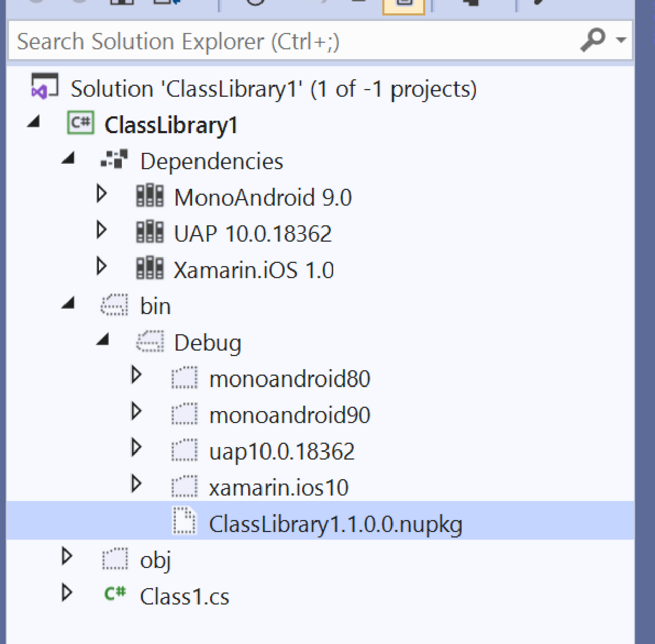
Task: Click the UAP 10.0.18362 framework icon
Action: 150,233
